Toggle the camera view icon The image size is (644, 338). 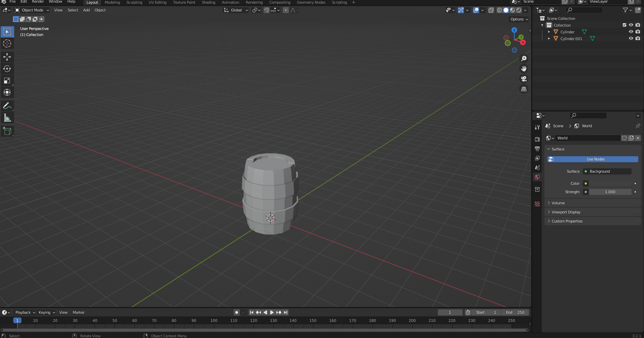(524, 79)
